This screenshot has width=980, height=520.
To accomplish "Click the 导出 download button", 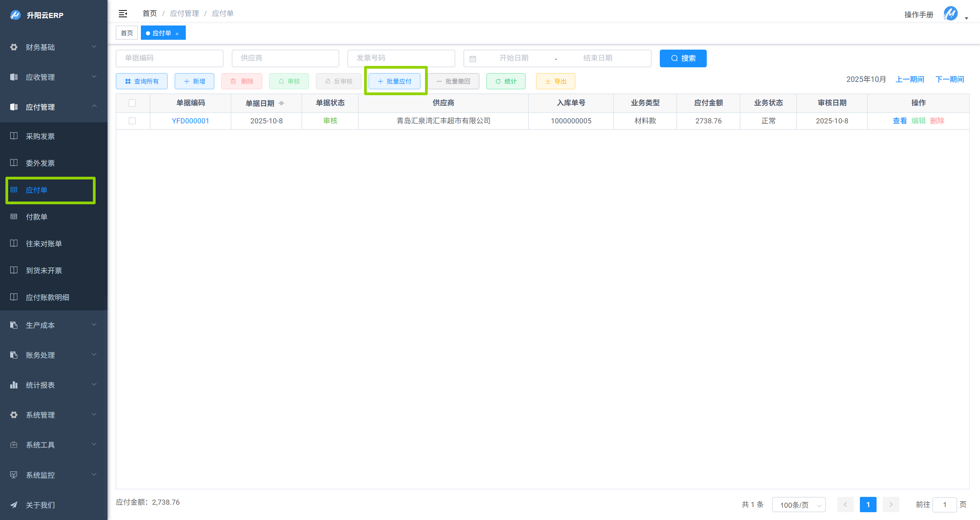I will (555, 81).
